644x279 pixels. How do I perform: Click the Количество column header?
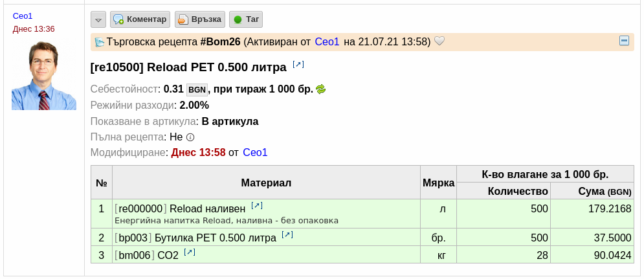pyautogui.click(x=504, y=191)
